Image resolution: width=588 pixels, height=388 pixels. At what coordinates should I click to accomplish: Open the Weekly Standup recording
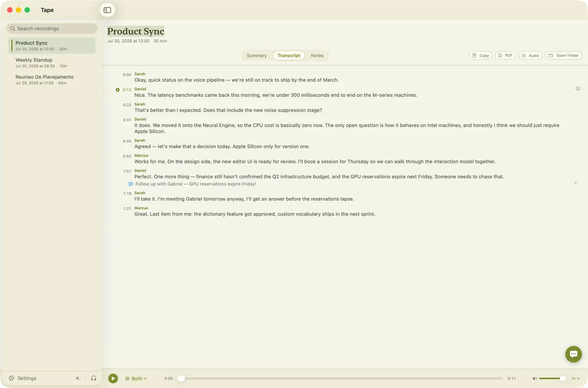tap(52, 62)
